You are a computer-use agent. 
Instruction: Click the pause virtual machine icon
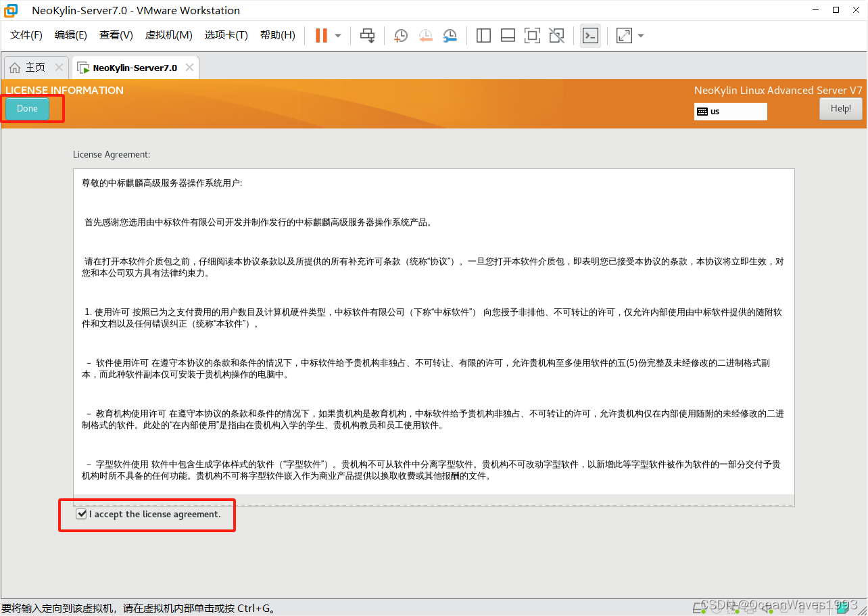click(x=321, y=35)
